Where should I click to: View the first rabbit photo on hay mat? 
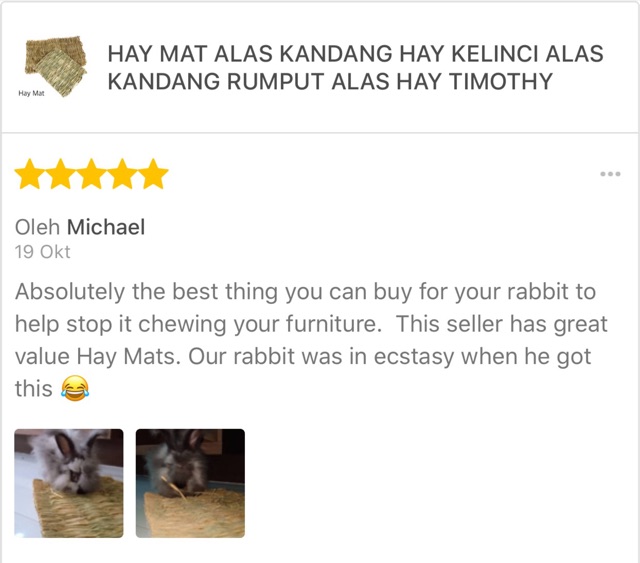[x=69, y=483]
